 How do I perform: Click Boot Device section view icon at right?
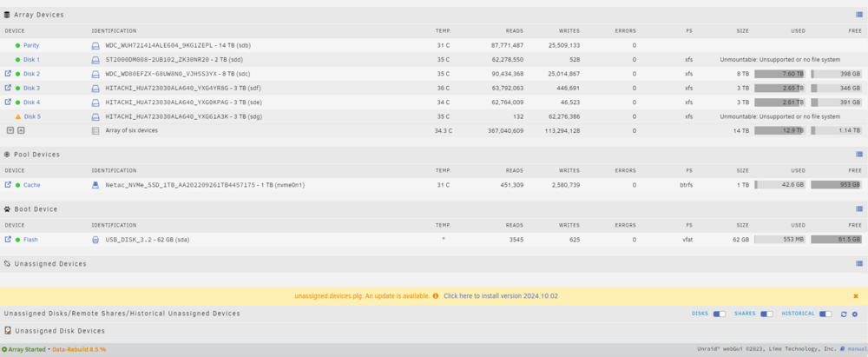(859, 209)
